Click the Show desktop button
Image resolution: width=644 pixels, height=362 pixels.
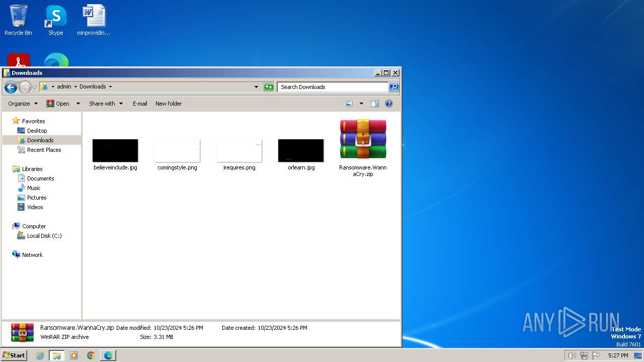pos(638,355)
